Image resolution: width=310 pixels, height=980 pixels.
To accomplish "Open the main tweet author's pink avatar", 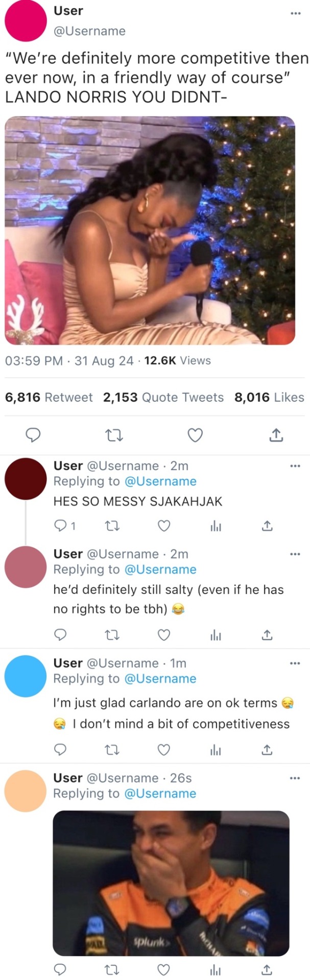I will click(26, 20).
